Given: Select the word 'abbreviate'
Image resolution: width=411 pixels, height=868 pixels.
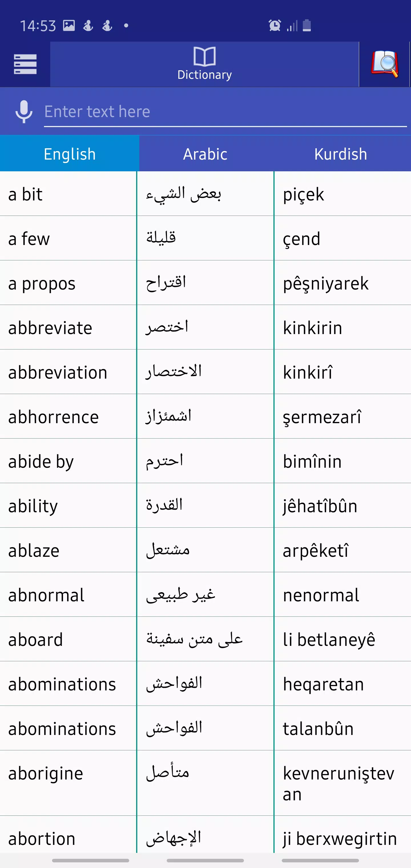Looking at the screenshot, I should (50, 327).
